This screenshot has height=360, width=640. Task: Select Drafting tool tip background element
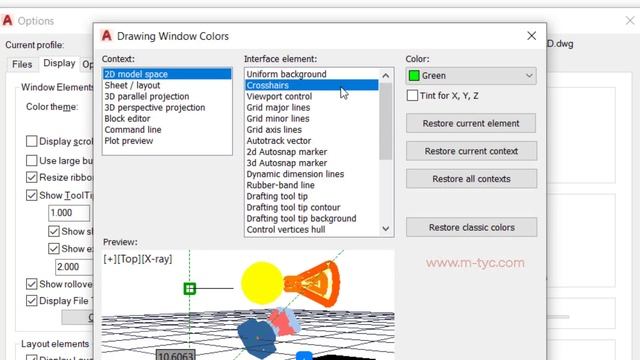[312, 218]
